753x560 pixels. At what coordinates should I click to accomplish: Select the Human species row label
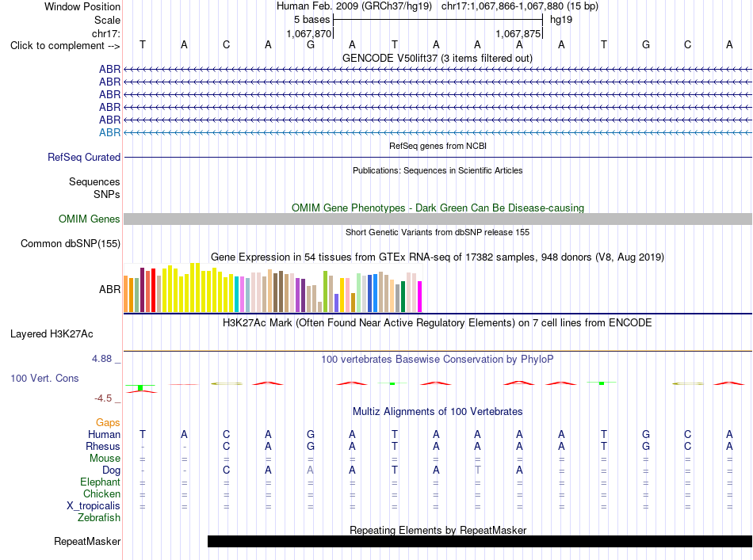104,434
